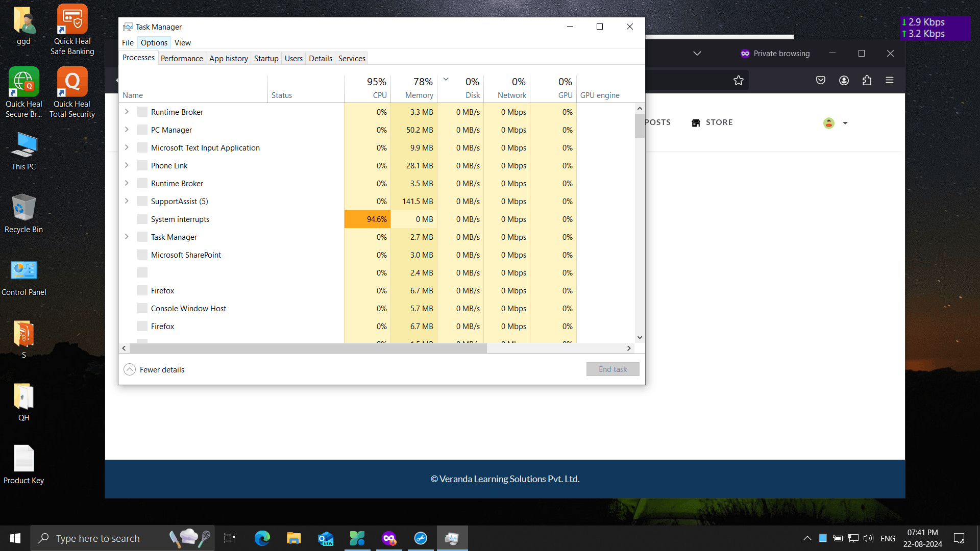Click Task Manager taskbar button
This screenshot has width=980, height=551.
tap(452, 538)
